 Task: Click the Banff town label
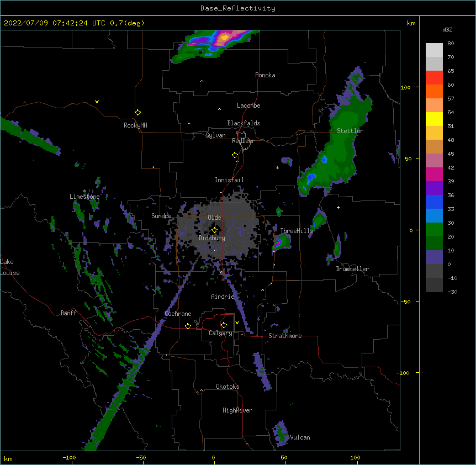coord(68,313)
